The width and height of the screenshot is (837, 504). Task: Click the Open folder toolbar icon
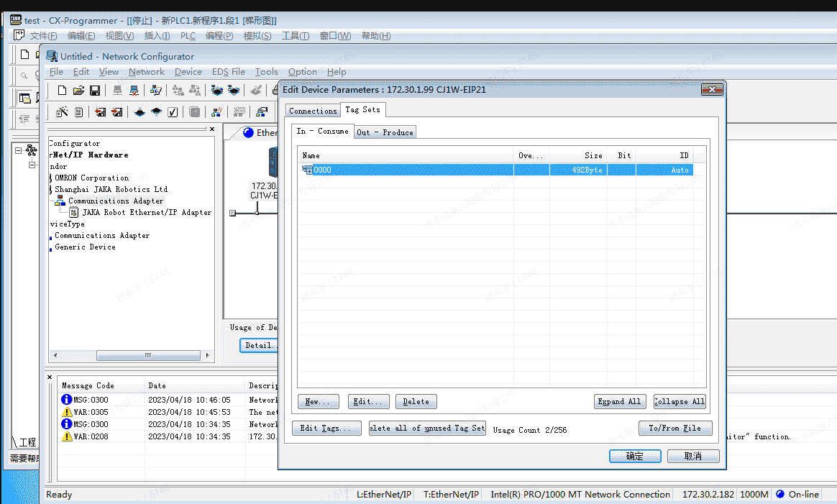78,91
